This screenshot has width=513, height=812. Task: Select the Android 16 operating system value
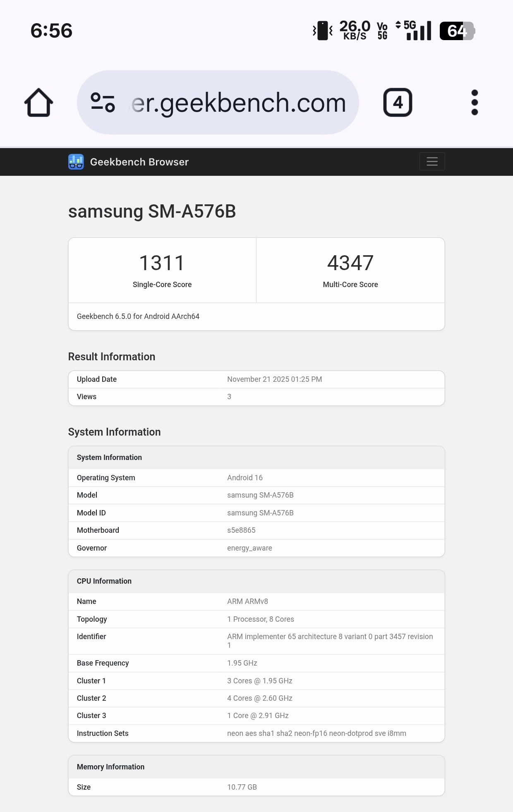[x=245, y=478]
